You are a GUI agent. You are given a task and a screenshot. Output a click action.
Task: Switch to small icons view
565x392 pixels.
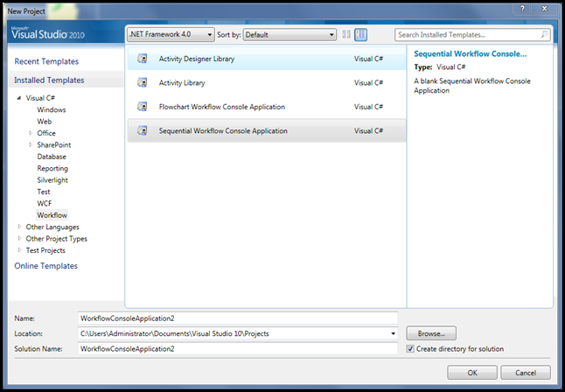[x=346, y=35]
